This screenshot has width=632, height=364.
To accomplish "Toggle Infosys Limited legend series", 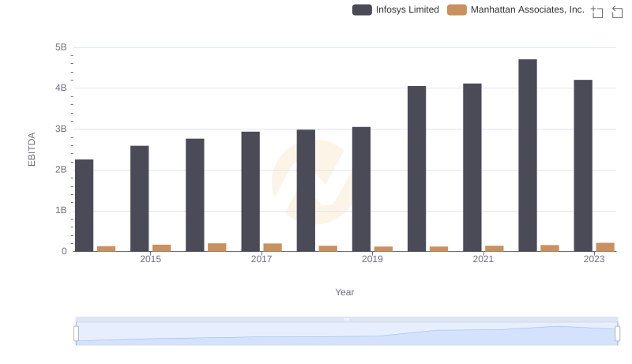I will [396, 9].
